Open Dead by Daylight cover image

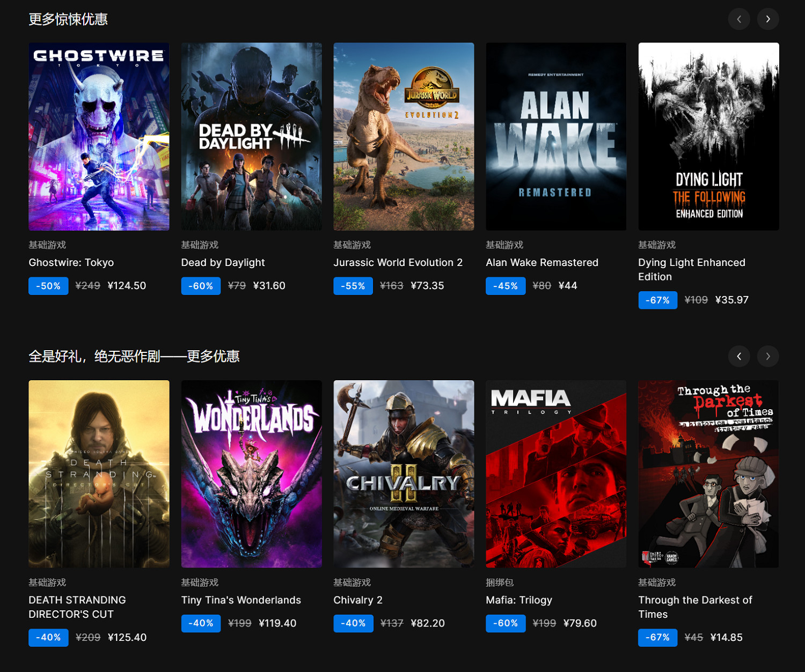pos(251,137)
